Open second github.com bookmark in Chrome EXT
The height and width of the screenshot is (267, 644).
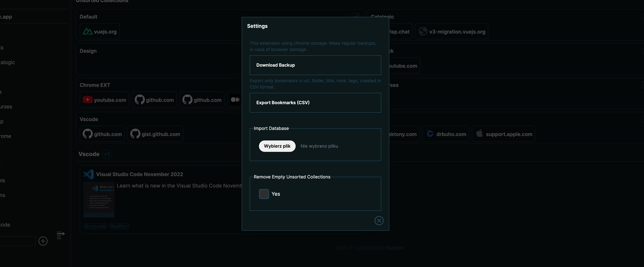pyautogui.click(x=202, y=100)
